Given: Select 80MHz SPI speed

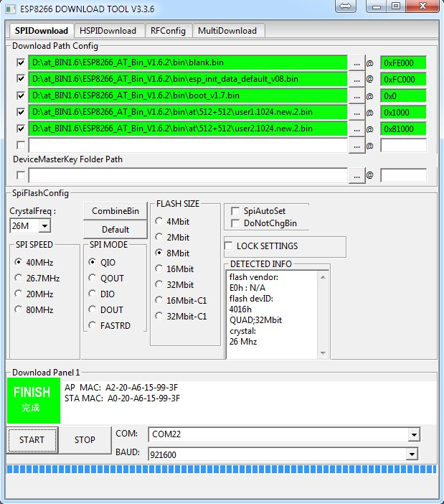Looking at the screenshot, I should tap(19, 309).
